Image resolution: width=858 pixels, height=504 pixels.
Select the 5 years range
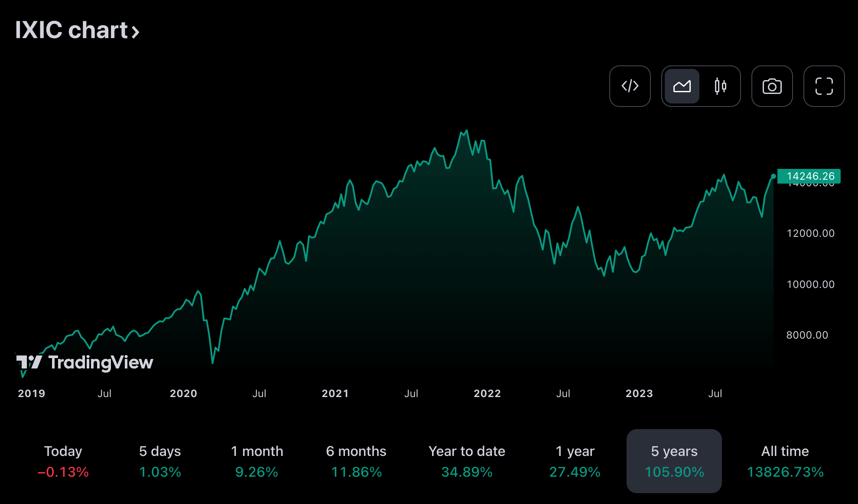pyautogui.click(x=674, y=461)
